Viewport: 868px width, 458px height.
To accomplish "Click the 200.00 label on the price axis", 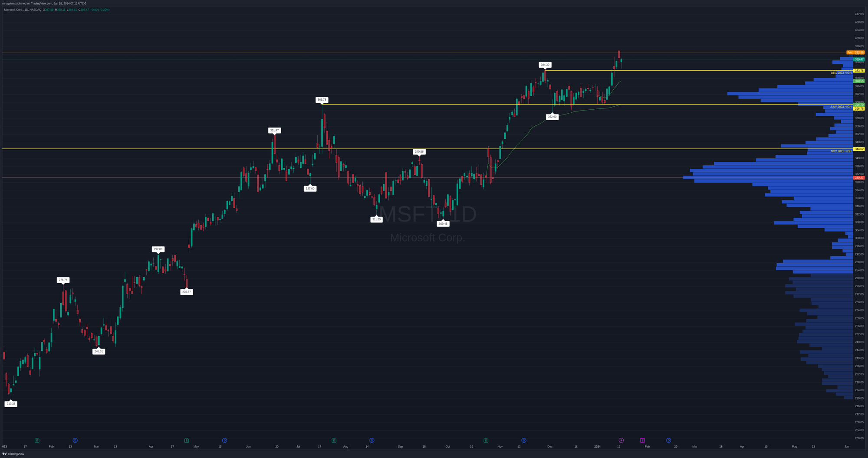I will click(x=859, y=438).
